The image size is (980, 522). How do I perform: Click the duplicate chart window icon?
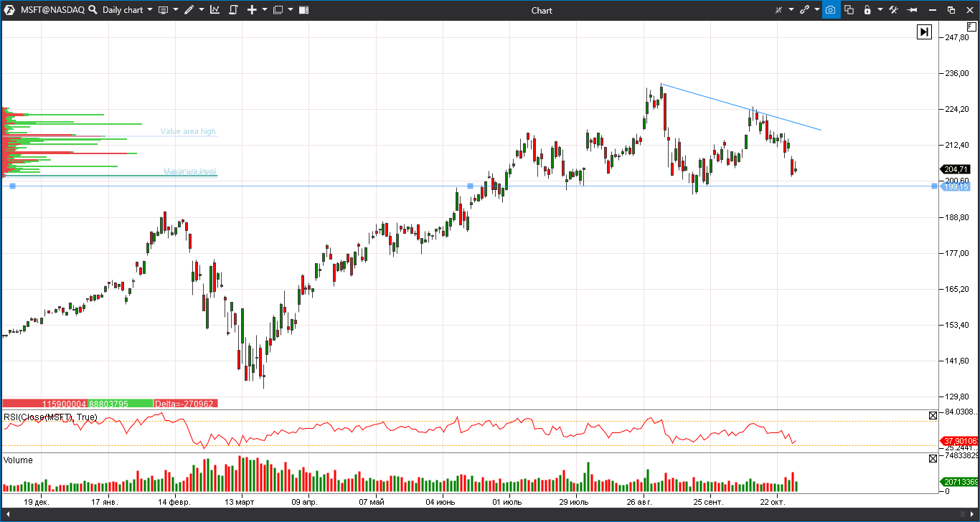point(849,10)
